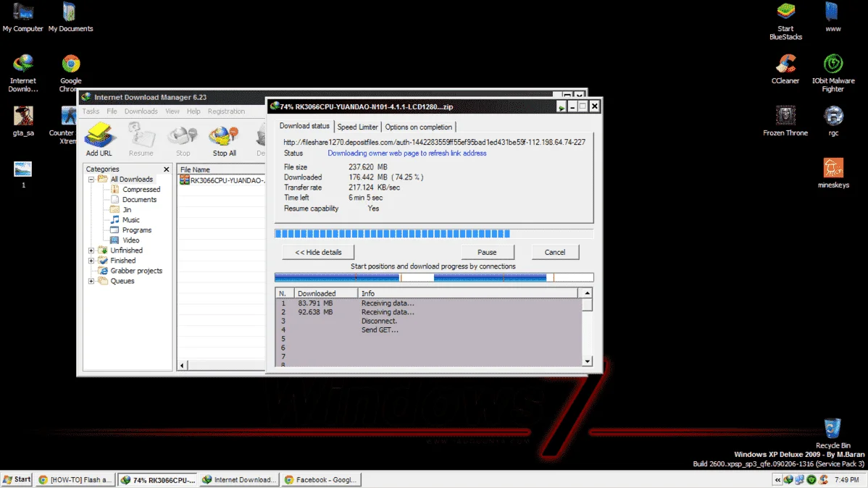Click the taskbar clock showing 7:49 PM
The image size is (868, 488).
(x=846, y=480)
